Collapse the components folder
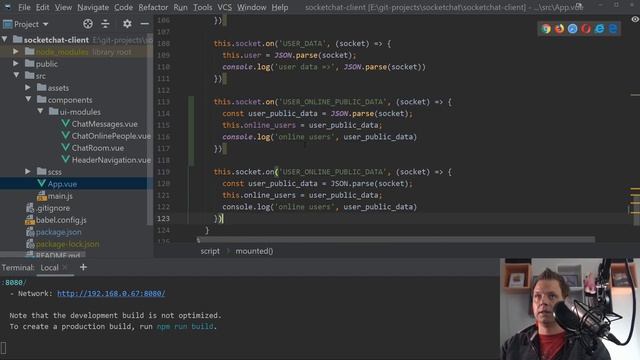Viewport: 640px width, 360px height. [x=28, y=100]
